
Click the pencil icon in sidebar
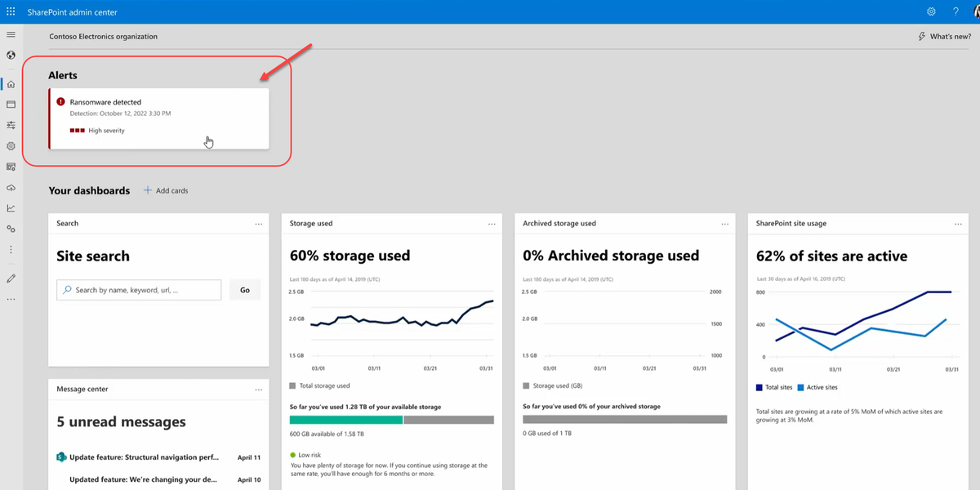coord(11,278)
